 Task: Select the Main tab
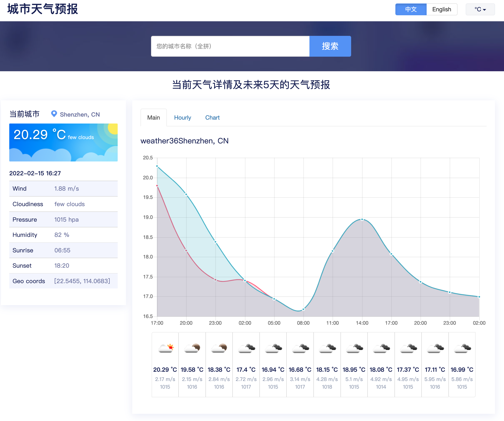pos(154,118)
